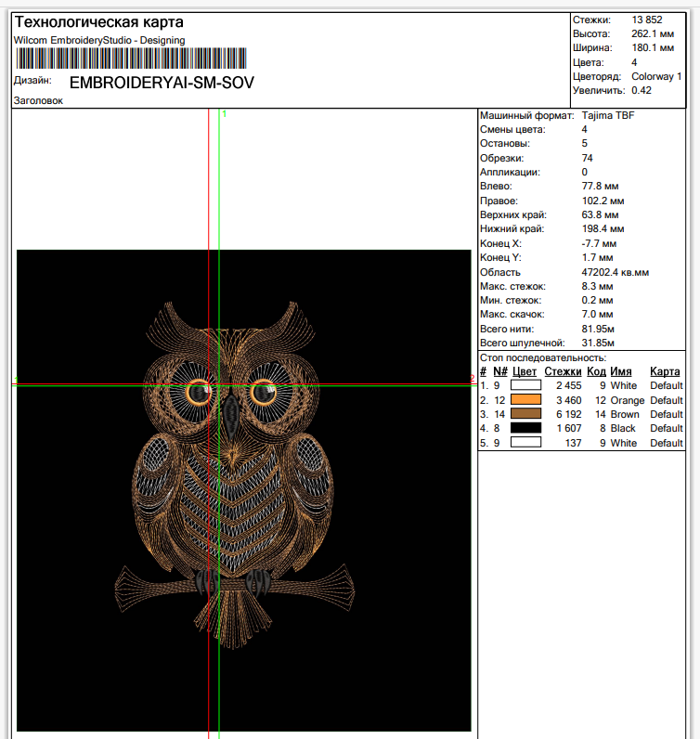Select the design name EMBROIDERYAI-SM-SOV

162,83
